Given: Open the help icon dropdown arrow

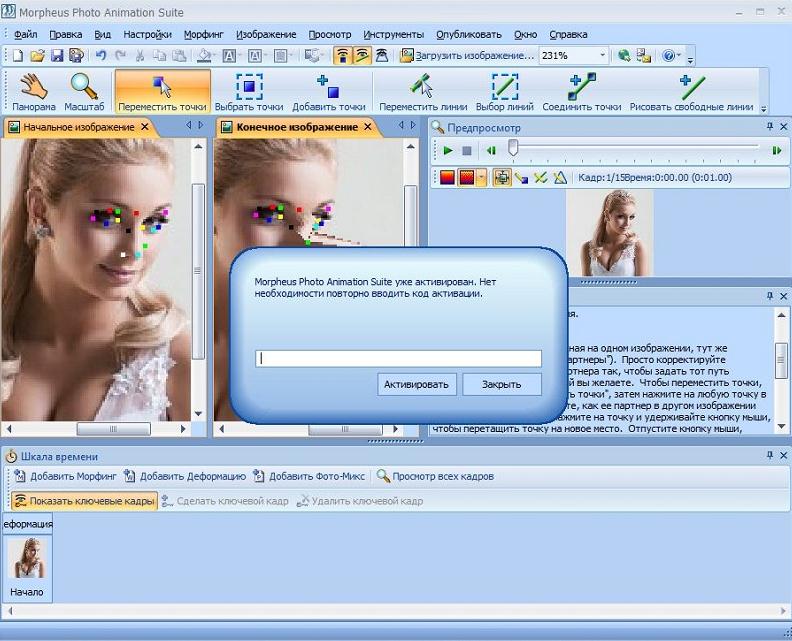Looking at the screenshot, I should 679,56.
